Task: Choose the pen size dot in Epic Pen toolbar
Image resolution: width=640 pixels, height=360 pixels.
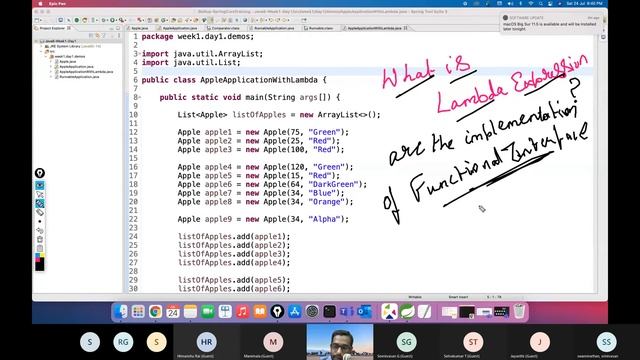Action: tap(40, 221)
